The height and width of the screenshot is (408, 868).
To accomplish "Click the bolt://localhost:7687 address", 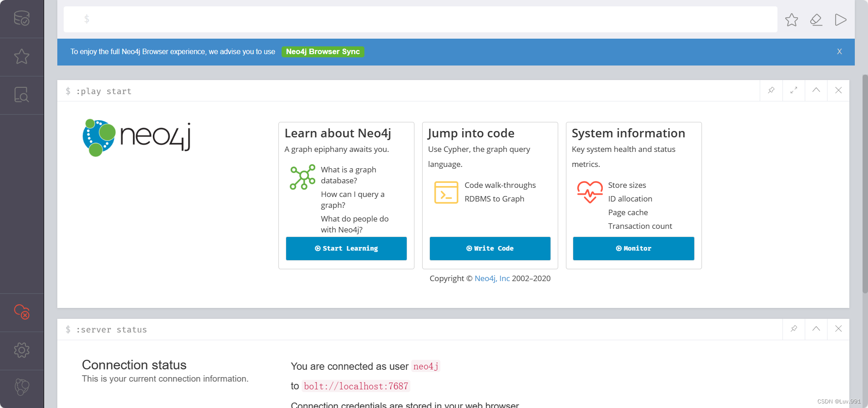I will click(x=356, y=386).
